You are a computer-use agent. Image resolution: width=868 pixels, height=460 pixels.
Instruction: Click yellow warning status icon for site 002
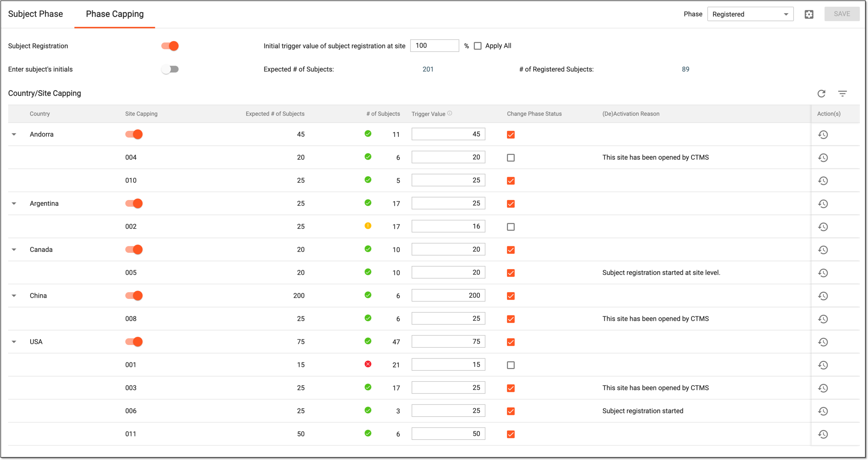(x=368, y=226)
